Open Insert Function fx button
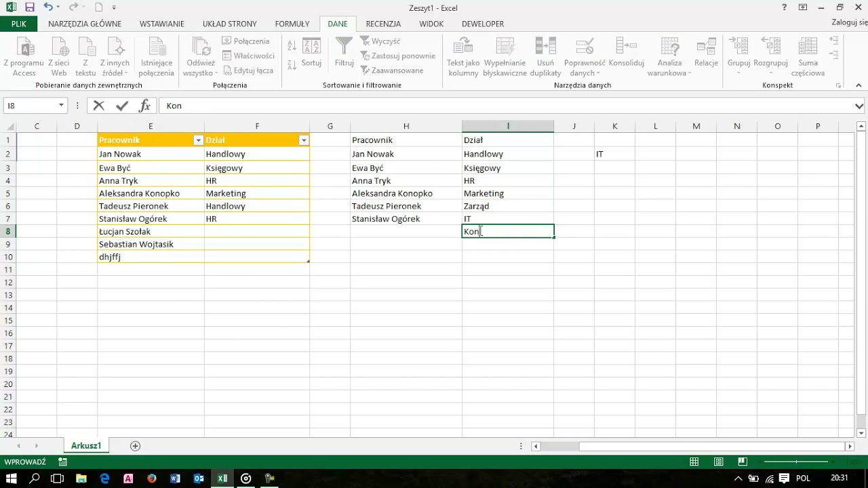Viewport: 868px width, 488px height. (x=144, y=106)
